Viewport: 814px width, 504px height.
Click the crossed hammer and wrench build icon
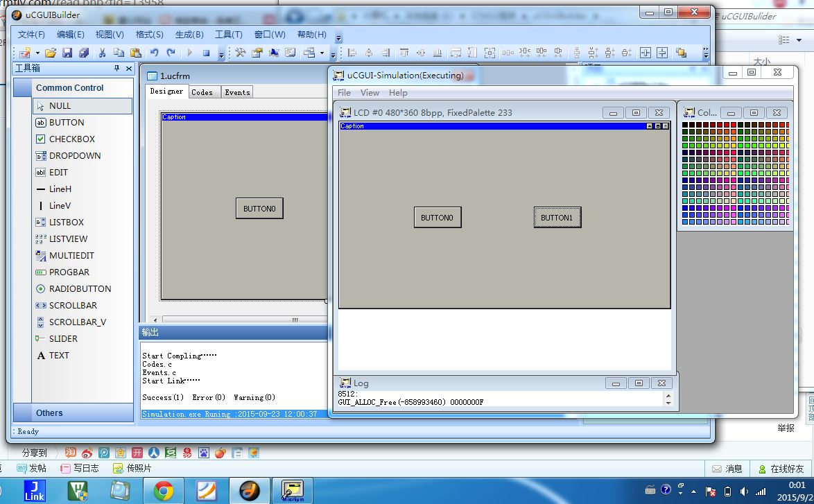click(241, 53)
